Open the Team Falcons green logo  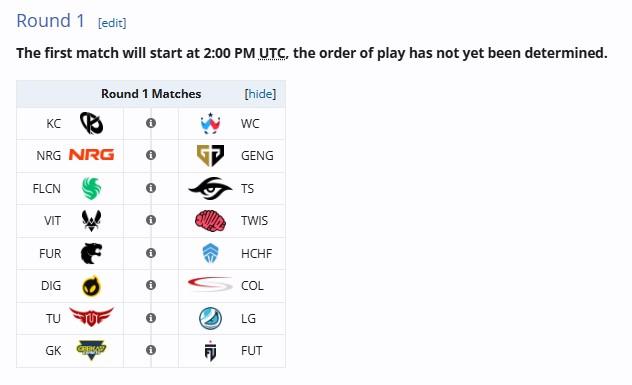91,188
